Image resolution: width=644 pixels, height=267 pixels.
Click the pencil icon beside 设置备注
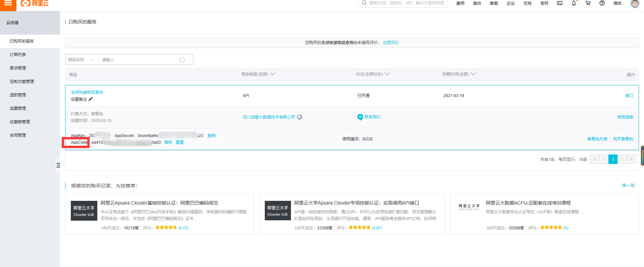tap(91, 99)
